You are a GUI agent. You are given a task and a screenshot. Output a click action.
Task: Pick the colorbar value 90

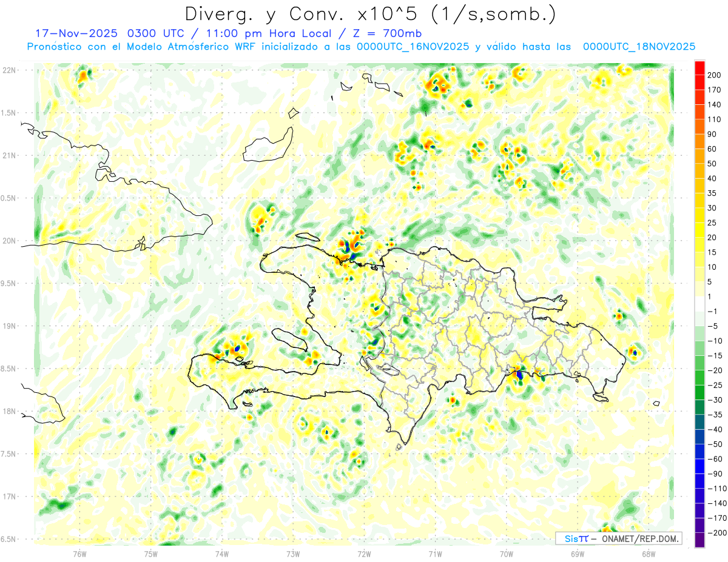pos(712,134)
